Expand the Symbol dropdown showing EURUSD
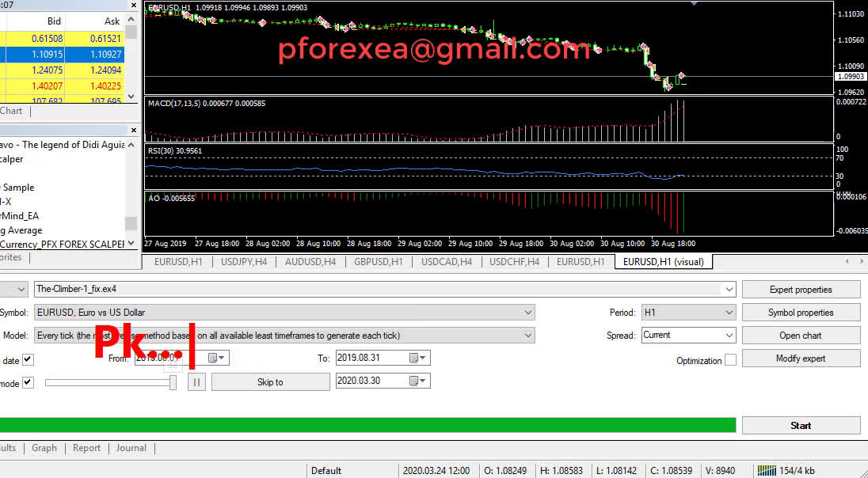 (x=527, y=313)
